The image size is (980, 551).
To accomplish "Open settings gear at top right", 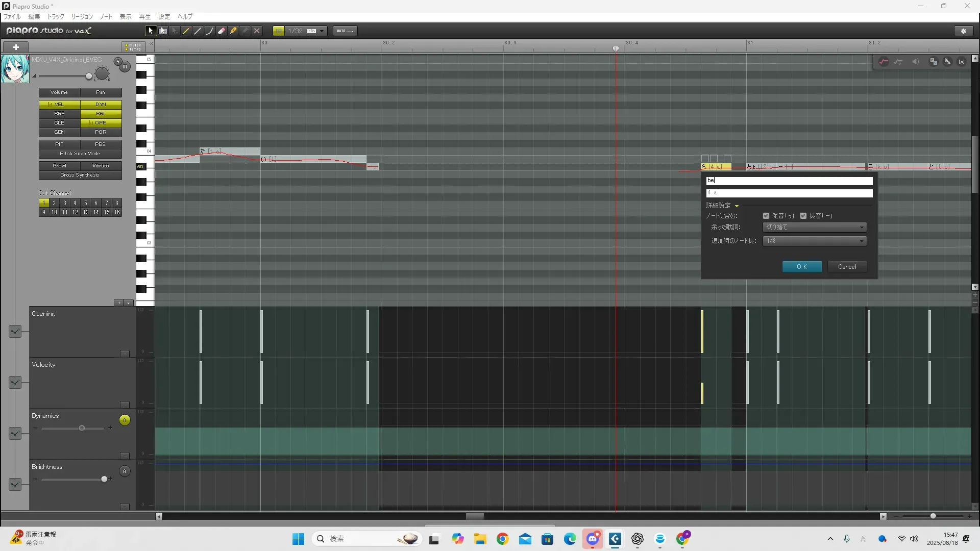I will click(x=964, y=31).
